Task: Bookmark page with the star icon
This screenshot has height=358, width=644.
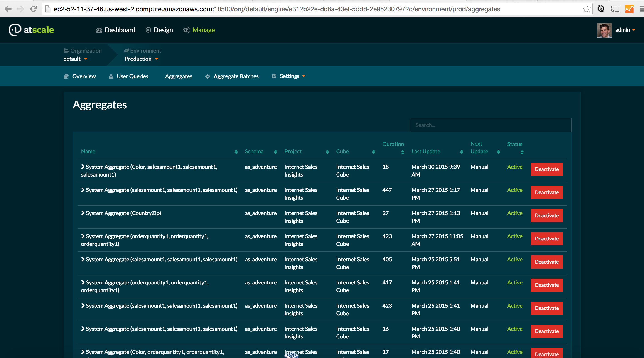Action: [586, 9]
